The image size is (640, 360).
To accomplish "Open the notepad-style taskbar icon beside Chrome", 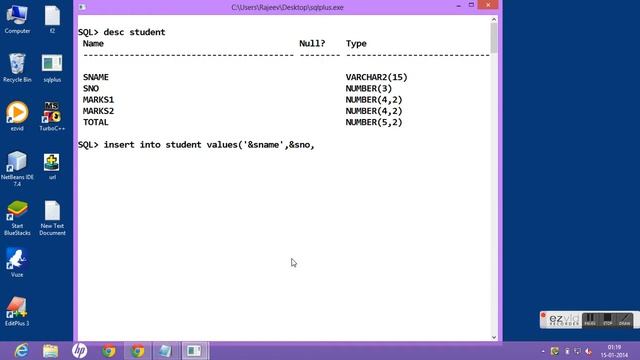I will point(166,351).
